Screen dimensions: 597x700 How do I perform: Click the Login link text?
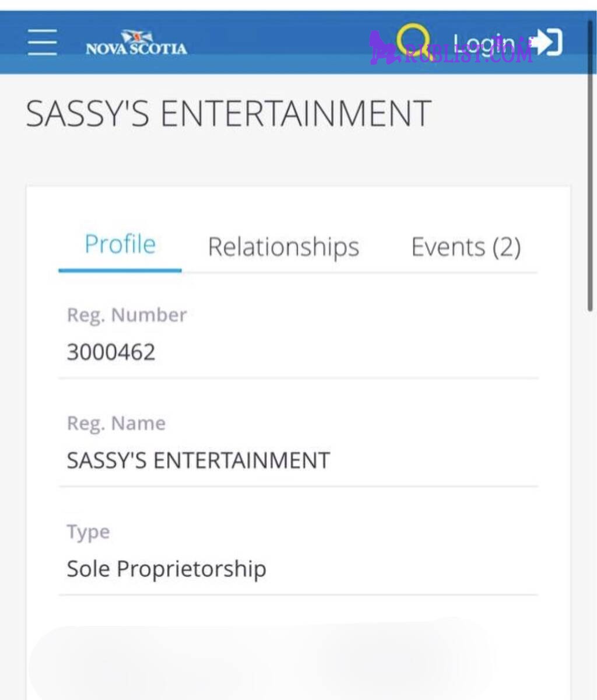click(483, 43)
